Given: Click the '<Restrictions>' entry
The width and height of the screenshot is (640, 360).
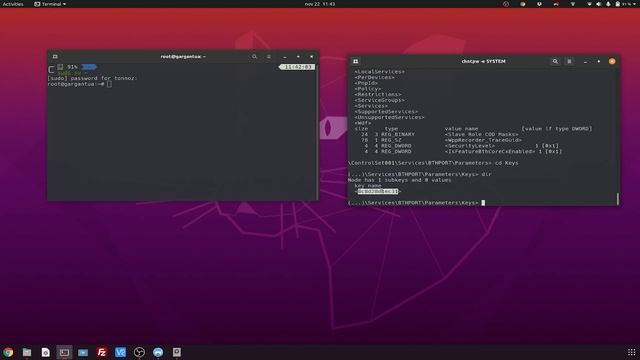Looking at the screenshot, I should tap(378, 95).
